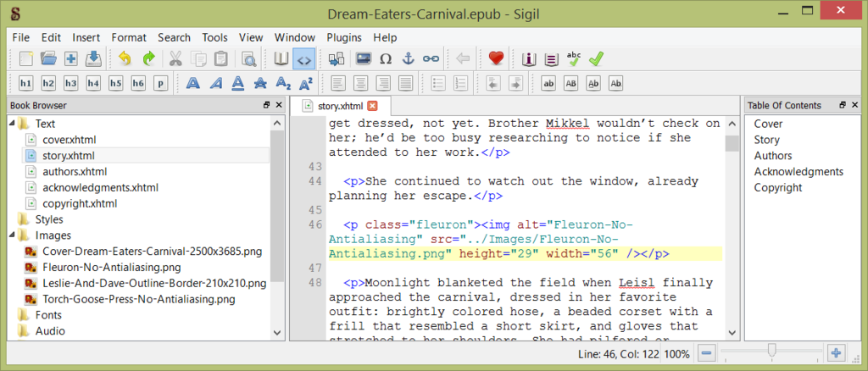
Task: Switch to Code View mode
Action: pyautogui.click(x=303, y=58)
